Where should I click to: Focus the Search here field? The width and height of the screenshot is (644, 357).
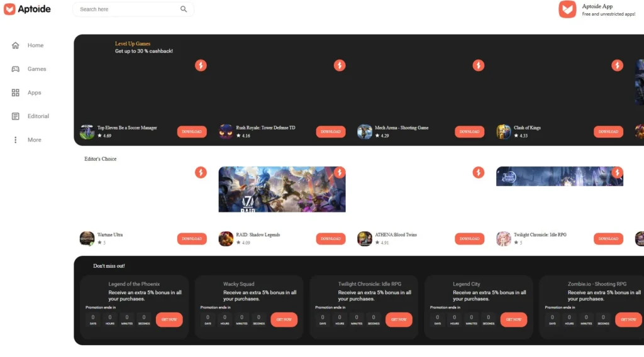point(133,9)
